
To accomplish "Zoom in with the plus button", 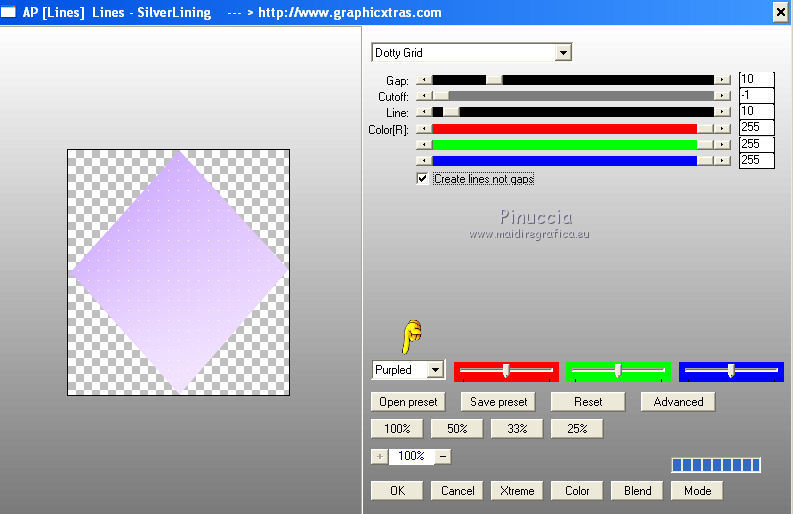I will 379,456.
